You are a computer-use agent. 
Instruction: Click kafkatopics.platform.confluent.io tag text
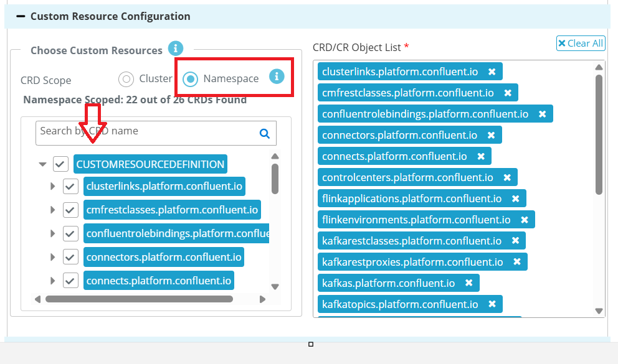pos(400,304)
